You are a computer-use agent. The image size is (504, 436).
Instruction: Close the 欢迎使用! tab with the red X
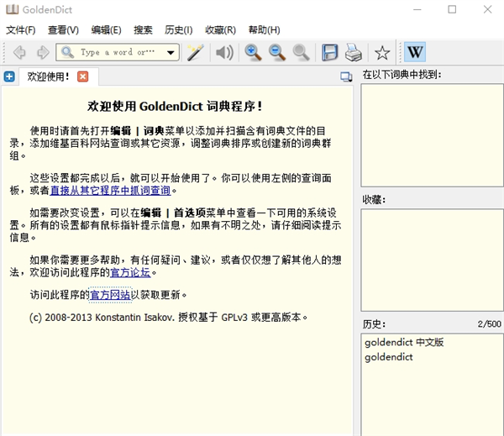click(x=82, y=76)
